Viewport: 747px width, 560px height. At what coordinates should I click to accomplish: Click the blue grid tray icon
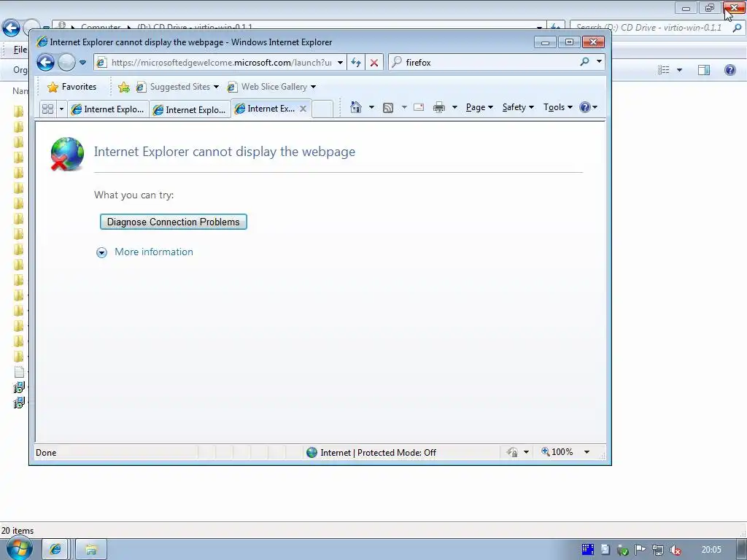[588, 550]
